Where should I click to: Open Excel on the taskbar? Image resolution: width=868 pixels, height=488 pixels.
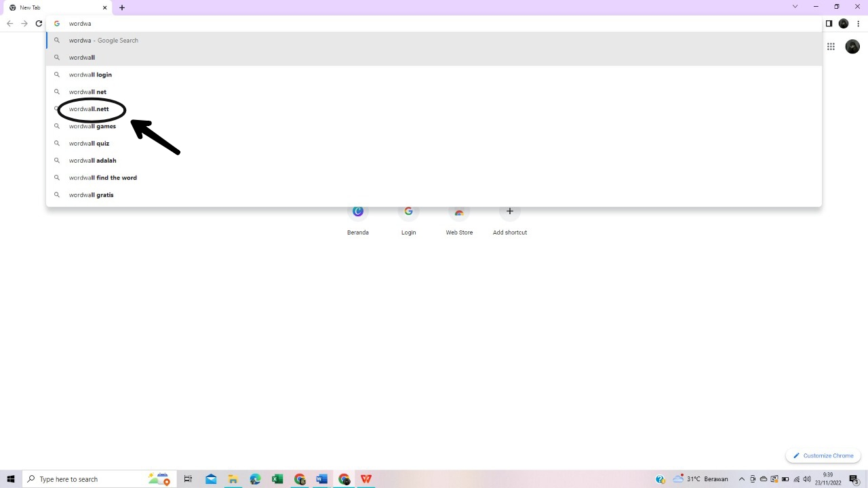click(277, 479)
